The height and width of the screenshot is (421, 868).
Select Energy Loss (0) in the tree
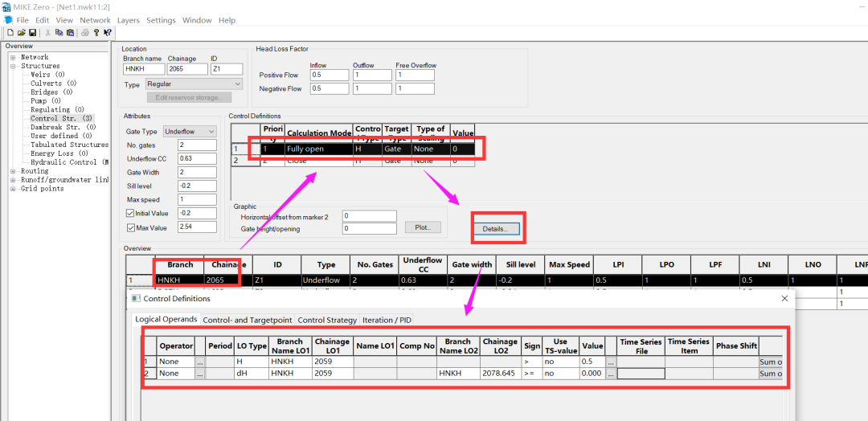click(59, 153)
